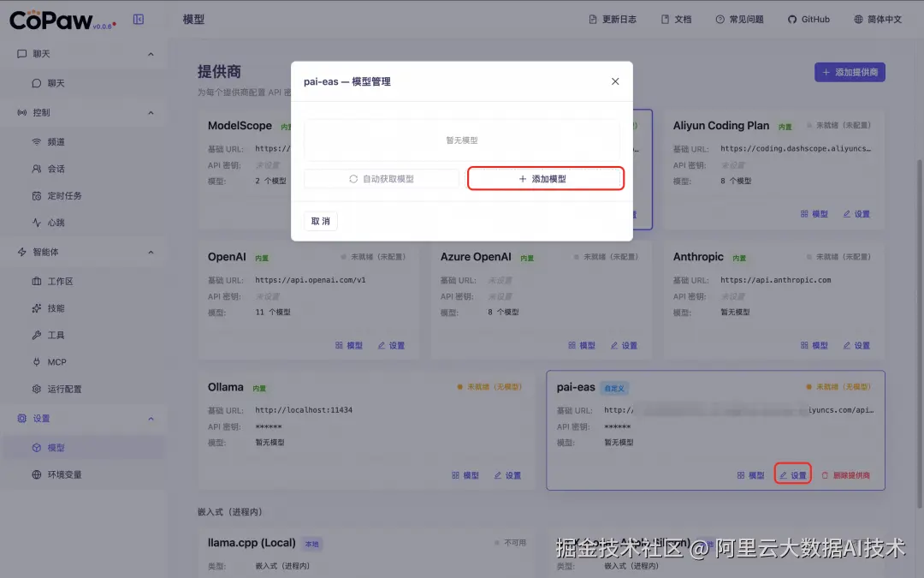Open 环境变量 in the sidebar
The height and width of the screenshot is (578, 924).
(85, 474)
